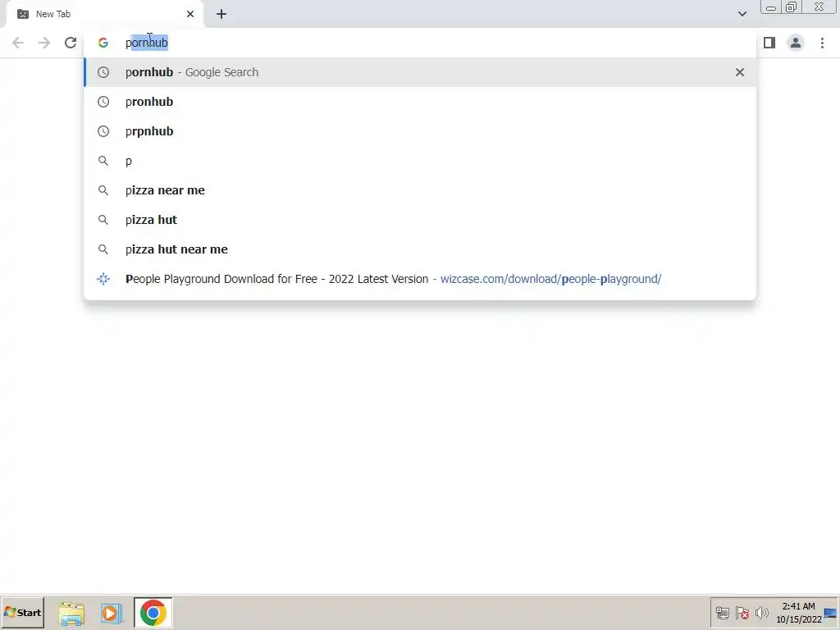The width and height of the screenshot is (840, 630).
Task: Click the volume speaker tray icon
Action: [761, 613]
